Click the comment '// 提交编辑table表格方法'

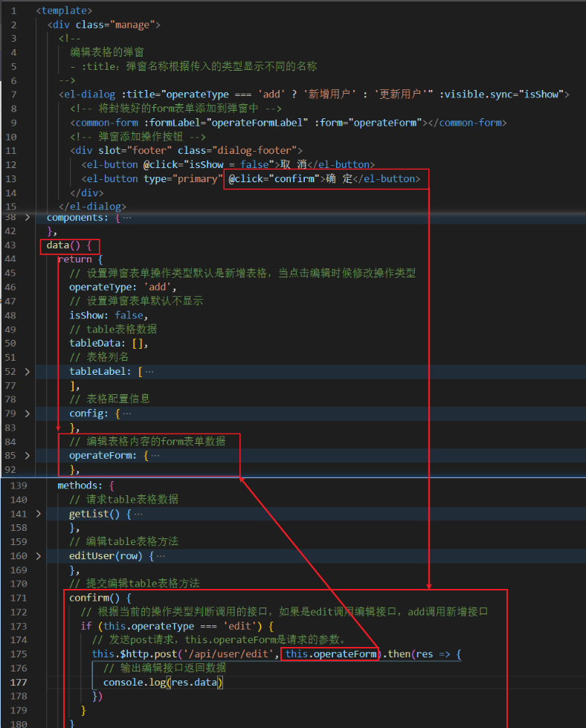(135, 584)
